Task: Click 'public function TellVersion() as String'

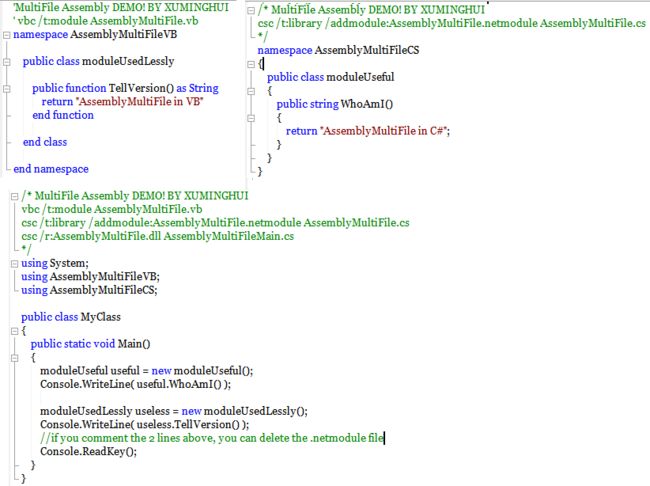Action: click(x=125, y=88)
